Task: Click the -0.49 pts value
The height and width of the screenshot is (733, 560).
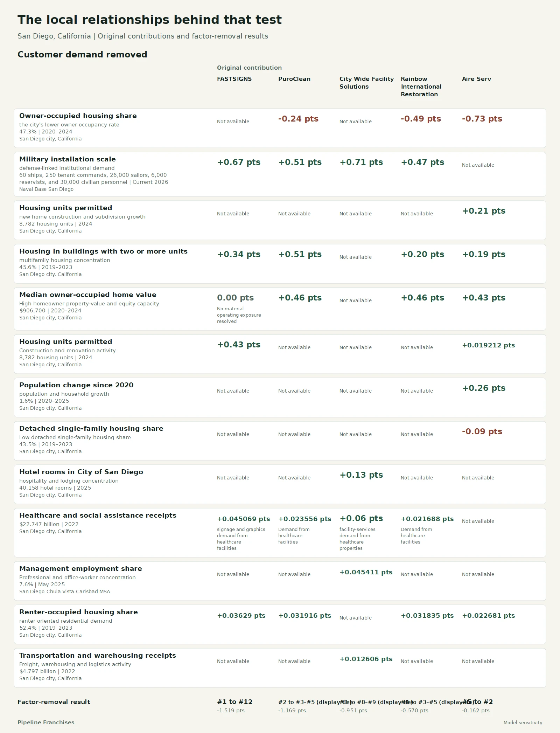Action: (421, 119)
